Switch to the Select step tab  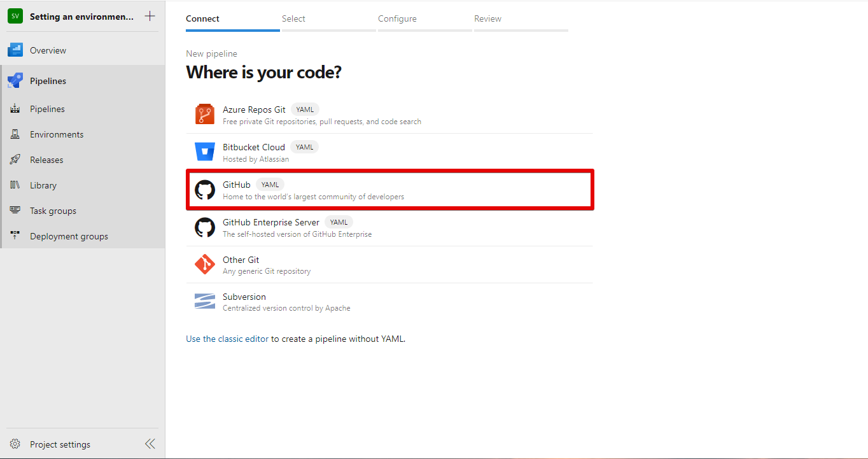(x=293, y=19)
